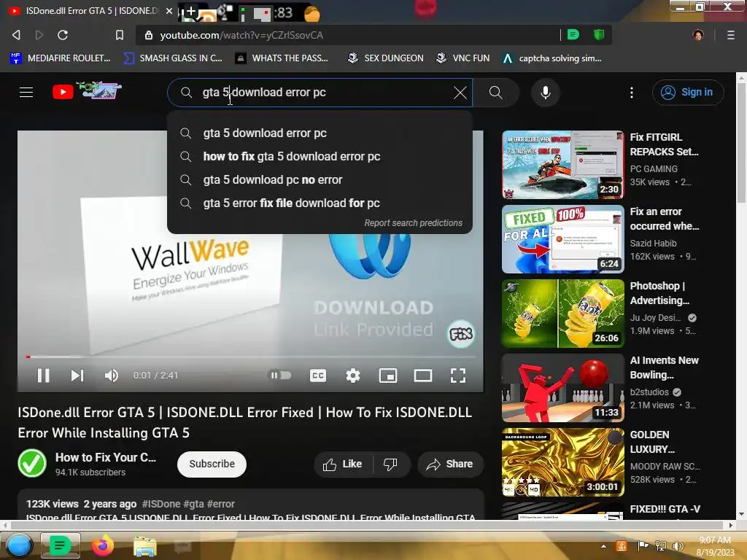The image size is (747, 560).
Task: Open captcha solving sim... bookmark
Action: (x=552, y=58)
